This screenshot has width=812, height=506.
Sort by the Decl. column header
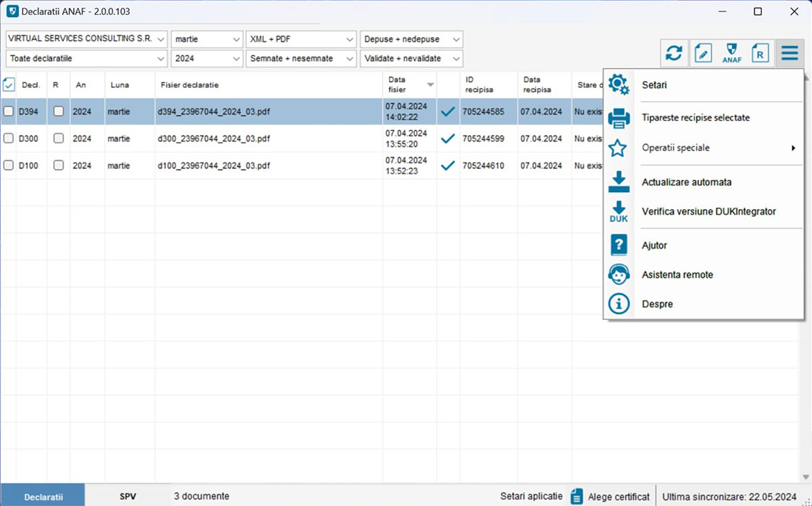(31, 85)
